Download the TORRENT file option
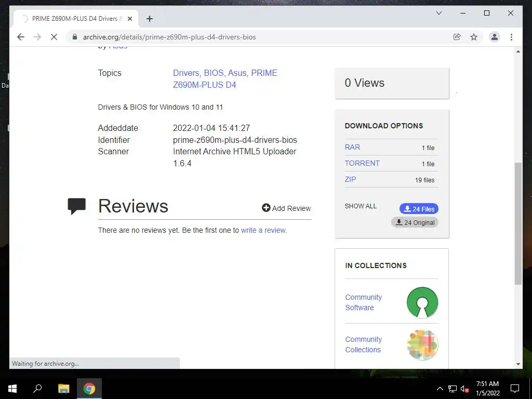532x399 pixels. [x=362, y=163]
